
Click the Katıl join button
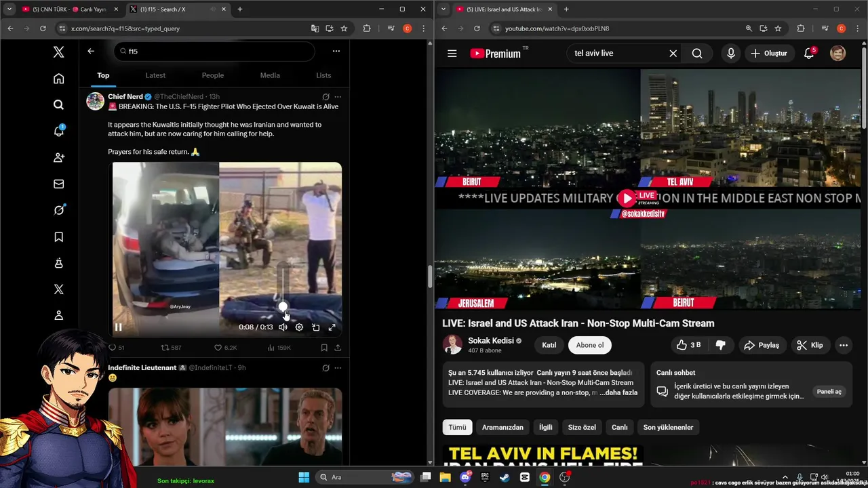[x=549, y=345]
